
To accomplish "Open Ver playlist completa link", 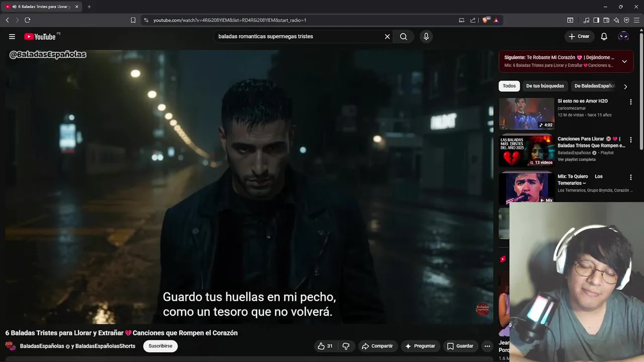I will (577, 159).
